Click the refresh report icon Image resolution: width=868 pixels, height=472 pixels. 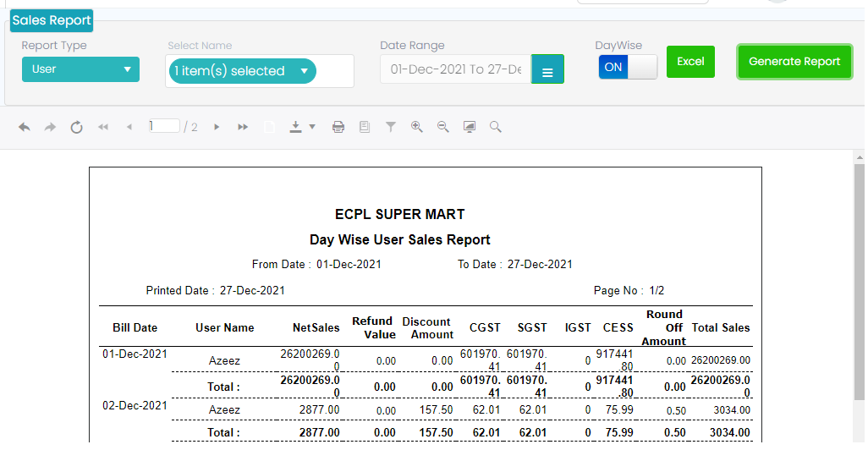(76, 127)
